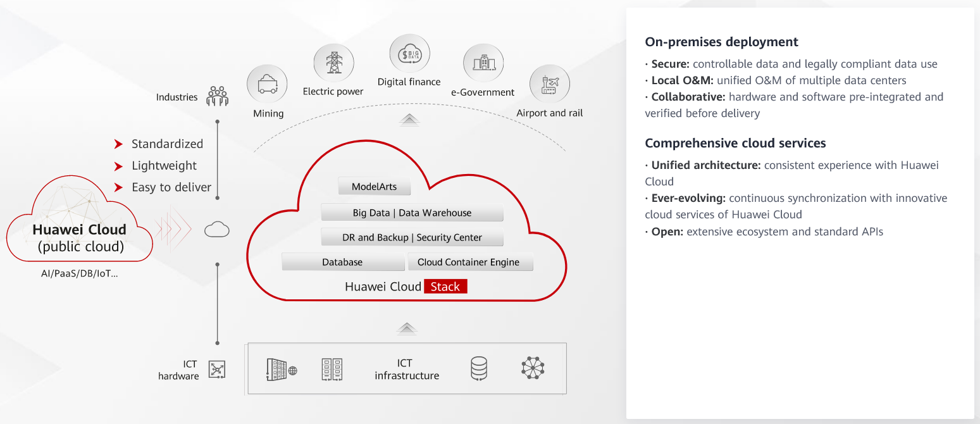The width and height of the screenshot is (980, 424).
Task: Select the Electric power tower icon
Action: pos(333,63)
